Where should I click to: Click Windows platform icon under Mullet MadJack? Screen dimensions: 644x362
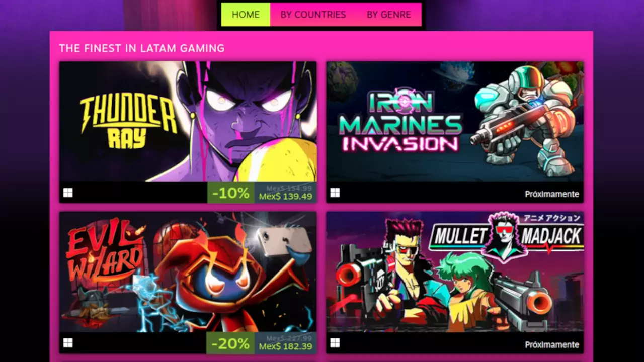point(335,343)
